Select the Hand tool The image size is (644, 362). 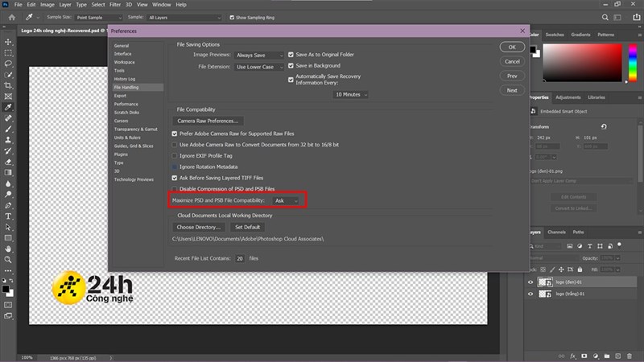[8, 249]
